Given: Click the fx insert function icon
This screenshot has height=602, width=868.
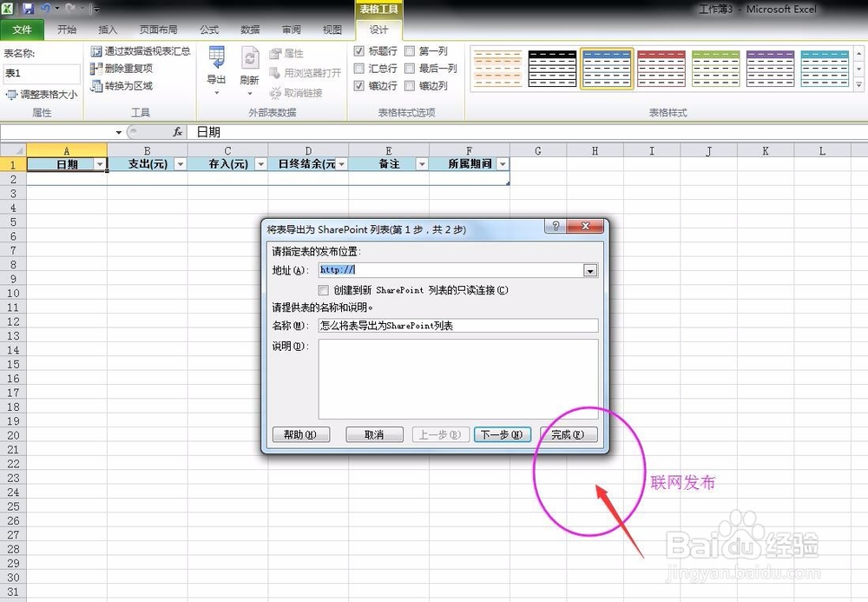Looking at the screenshot, I should [177, 132].
